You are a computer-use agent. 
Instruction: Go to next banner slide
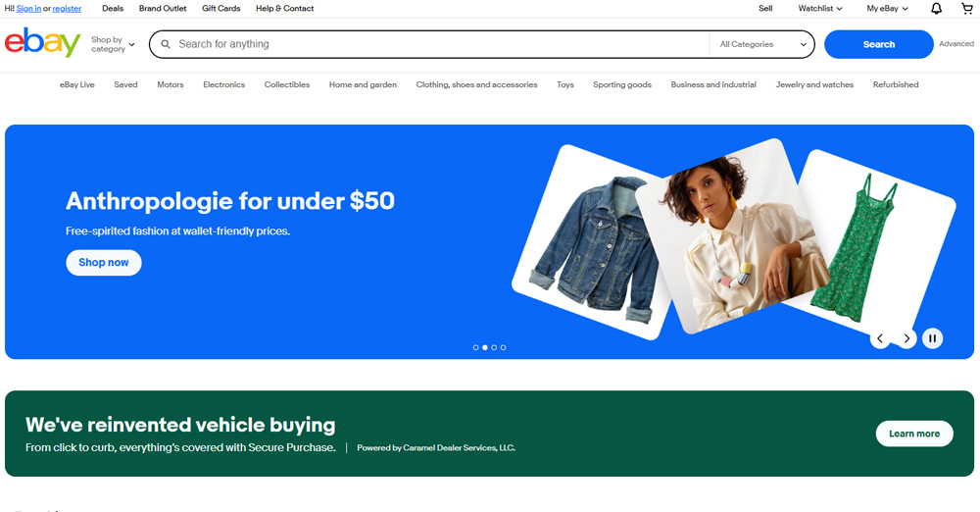point(906,338)
